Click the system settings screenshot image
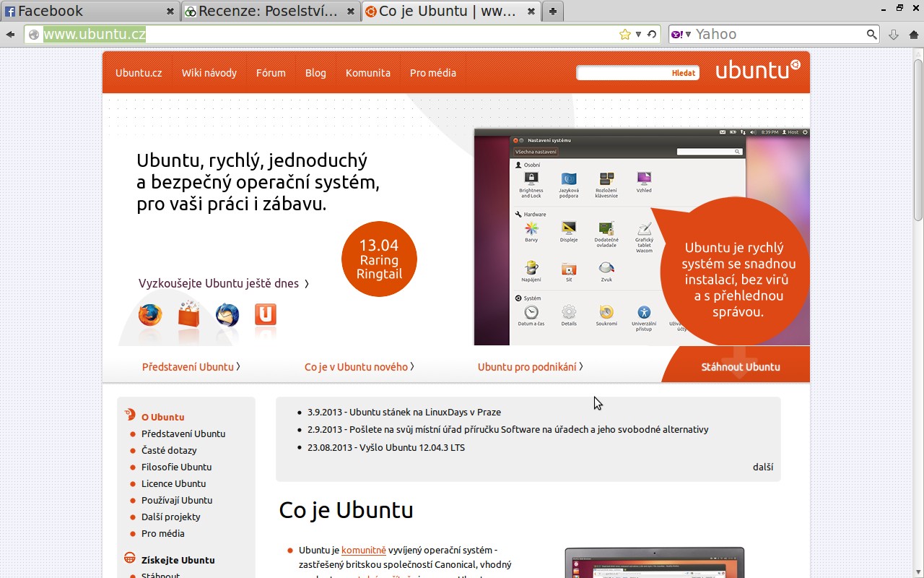The image size is (924, 578). [642, 237]
